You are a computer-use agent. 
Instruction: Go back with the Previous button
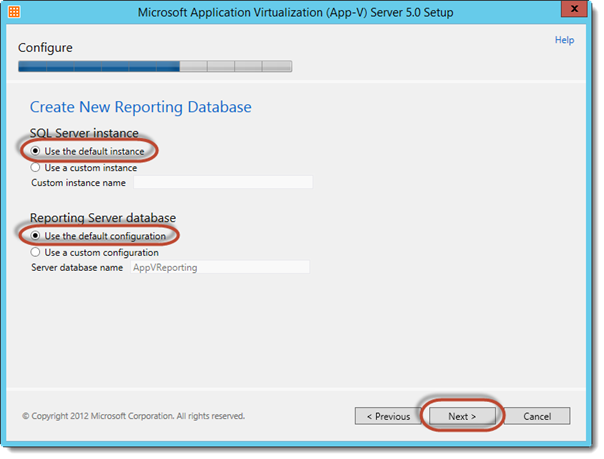click(388, 416)
